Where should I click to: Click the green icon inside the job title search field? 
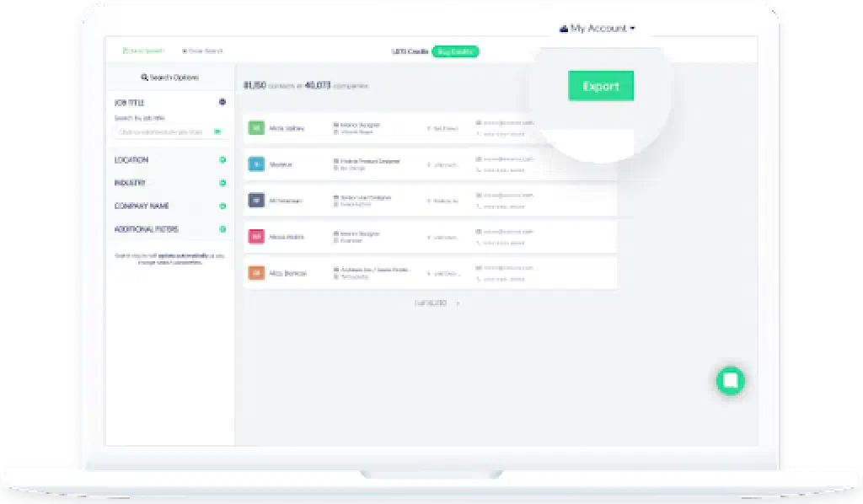[x=217, y=131]
